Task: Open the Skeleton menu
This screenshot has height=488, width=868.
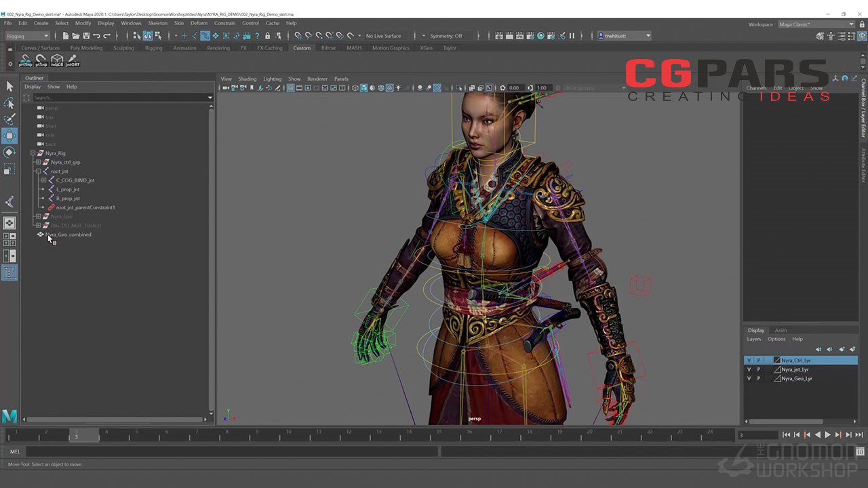Action: coord(157,23)
